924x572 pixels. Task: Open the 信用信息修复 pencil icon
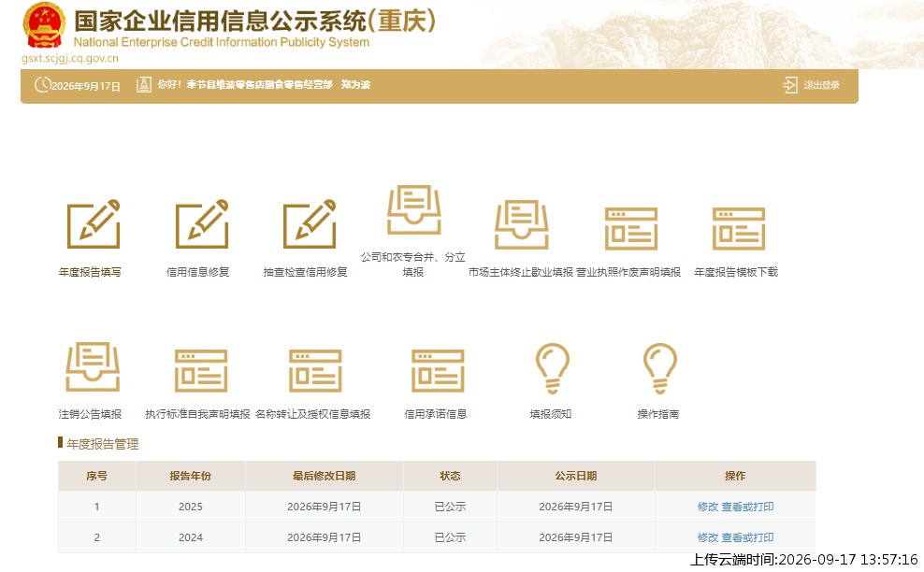[x=201, y=224]
